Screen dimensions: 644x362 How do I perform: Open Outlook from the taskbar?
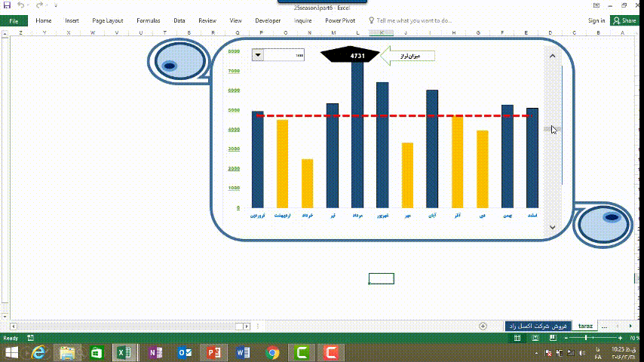coord(185,352)
